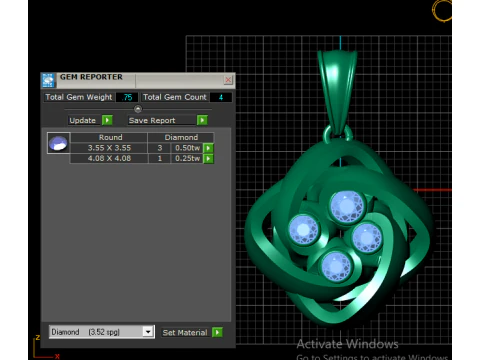Click quantity 1 in the 4.08 row
Screen dimensions: 480x360
[160, 158]
